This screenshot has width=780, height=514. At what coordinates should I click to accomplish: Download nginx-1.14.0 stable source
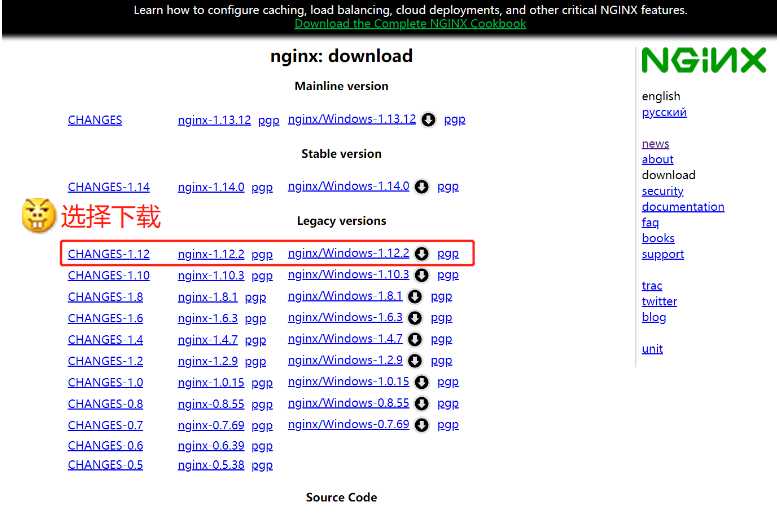(x=211, y=187)
